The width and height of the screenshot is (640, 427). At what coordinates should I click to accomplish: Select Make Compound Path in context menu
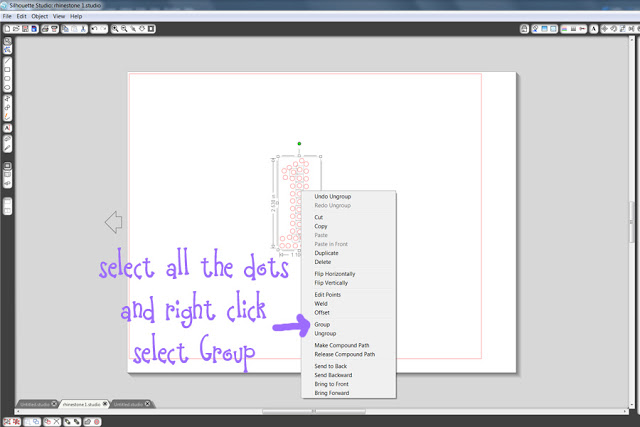point(344,345)
